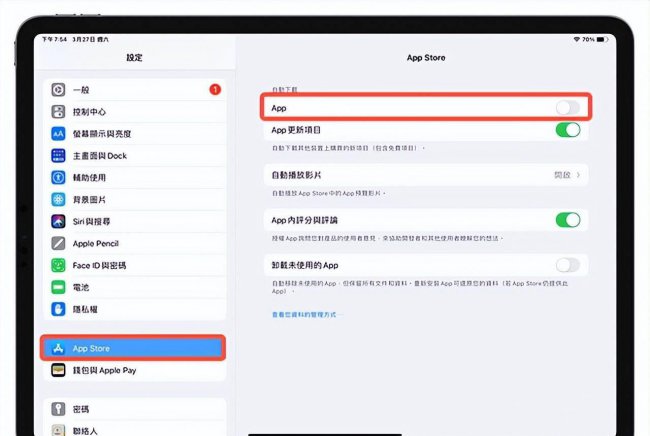Tap the green Battery (電池) icon
The image size is (650, 436).
click(58, 287)
